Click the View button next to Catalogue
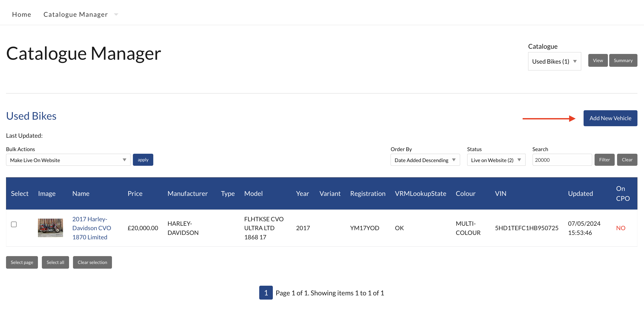This screenshot has width=644, height=309. click(x=598, y=60)
